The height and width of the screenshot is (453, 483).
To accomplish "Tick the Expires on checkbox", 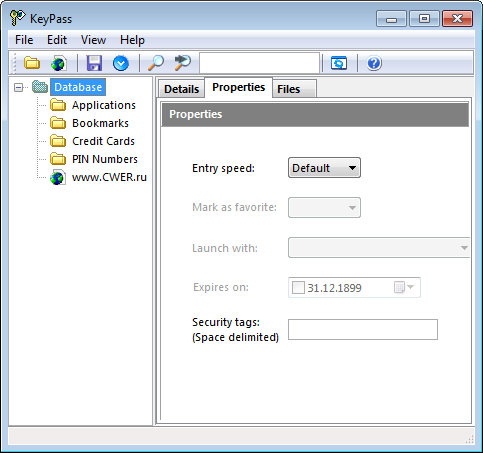I will pyautogui.click(x=298, y=287).
